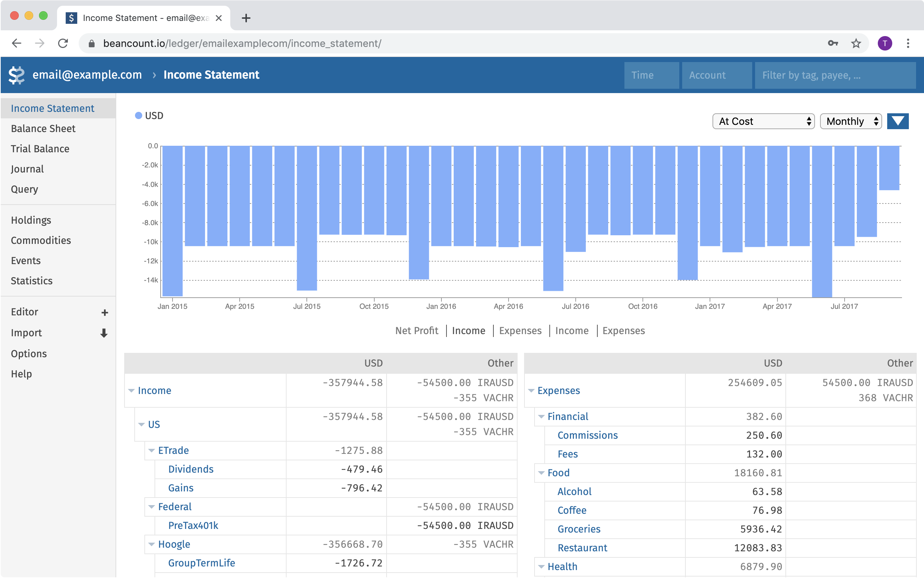Screen dimensions: 924x578
Task: Switch to Balance Sheet view
Action: coord(43,127)
